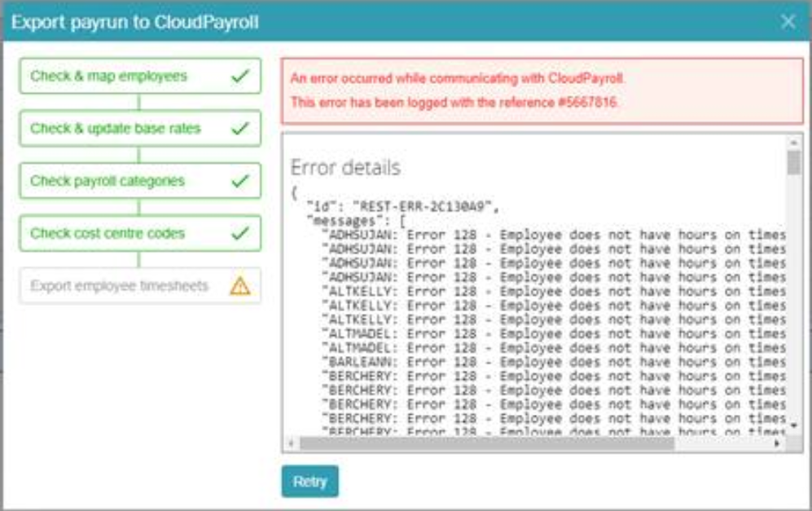812x511 pixels.
Task: Select the "Check payroll categories" step label
Action: tap(108, 181)
